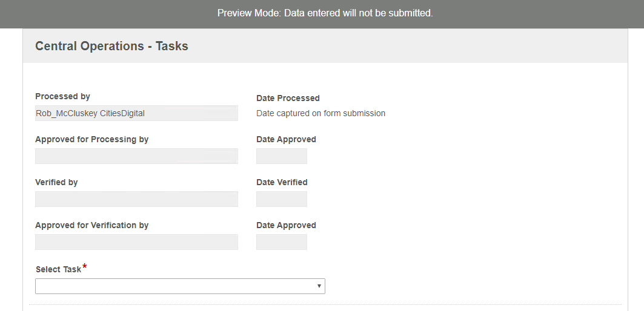The image size is (644, 311).
Task: Open the Select Task dropdown
Action: [180, 286]
